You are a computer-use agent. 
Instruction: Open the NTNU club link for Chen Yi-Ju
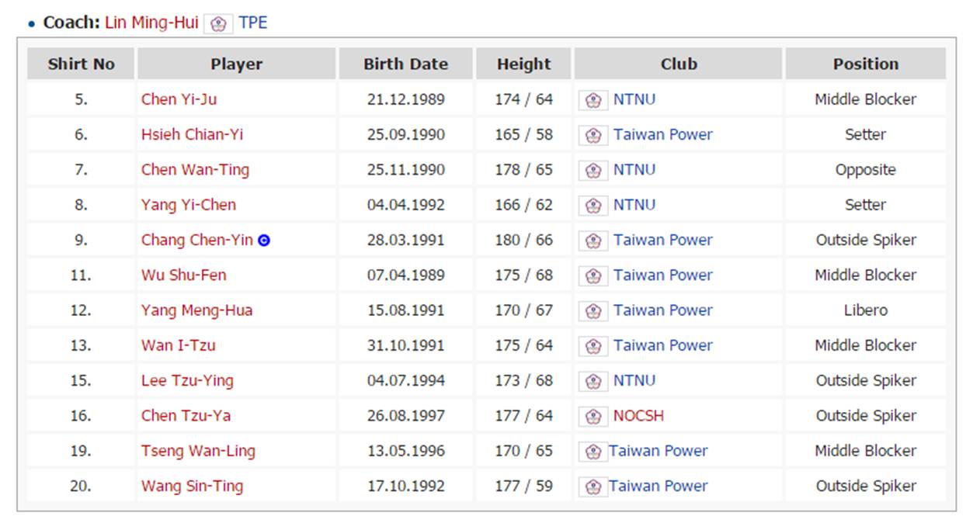634,99
